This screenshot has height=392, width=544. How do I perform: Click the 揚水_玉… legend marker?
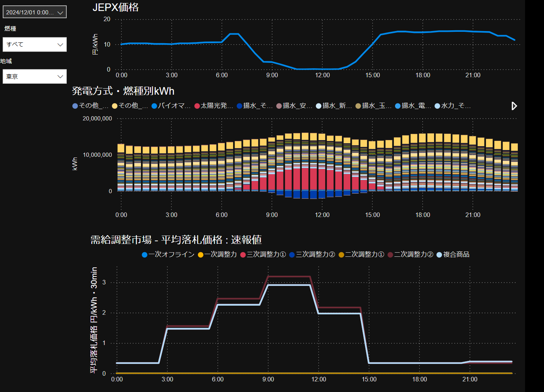358,106
